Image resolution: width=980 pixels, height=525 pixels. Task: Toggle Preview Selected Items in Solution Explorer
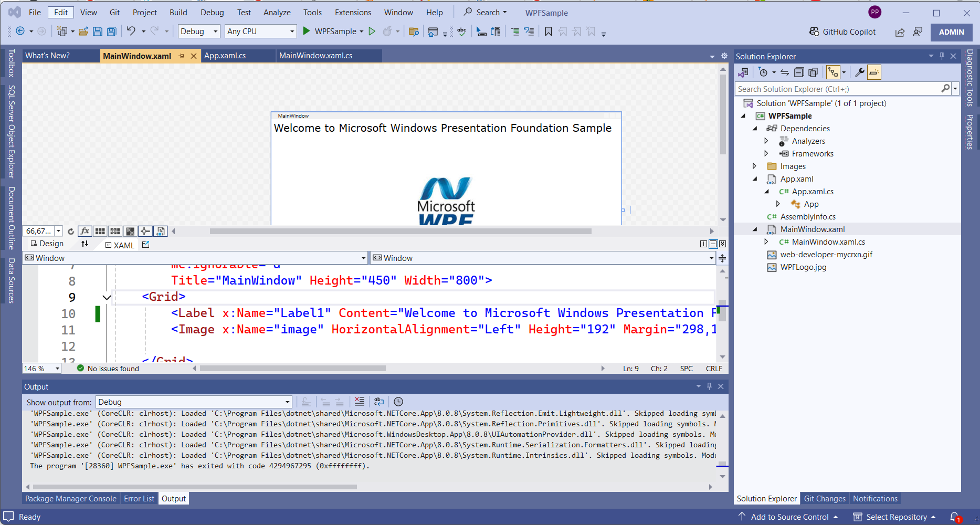pos(874,72)
